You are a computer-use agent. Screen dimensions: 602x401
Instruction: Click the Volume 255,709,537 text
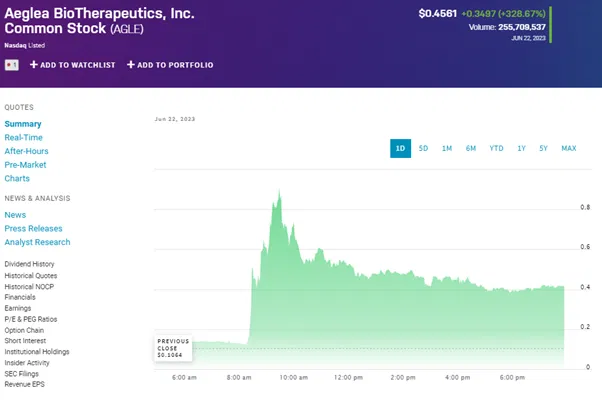(x=507, y=27)
